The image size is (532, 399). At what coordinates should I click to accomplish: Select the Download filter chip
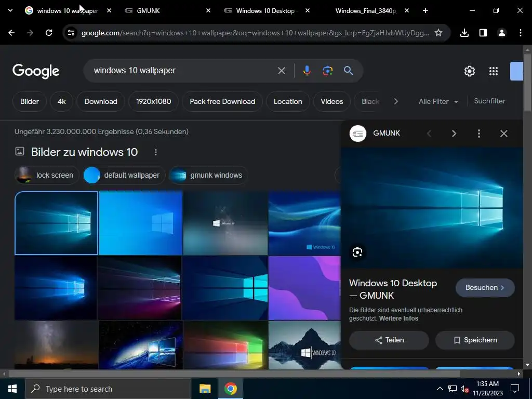click(x=101, y=101)
